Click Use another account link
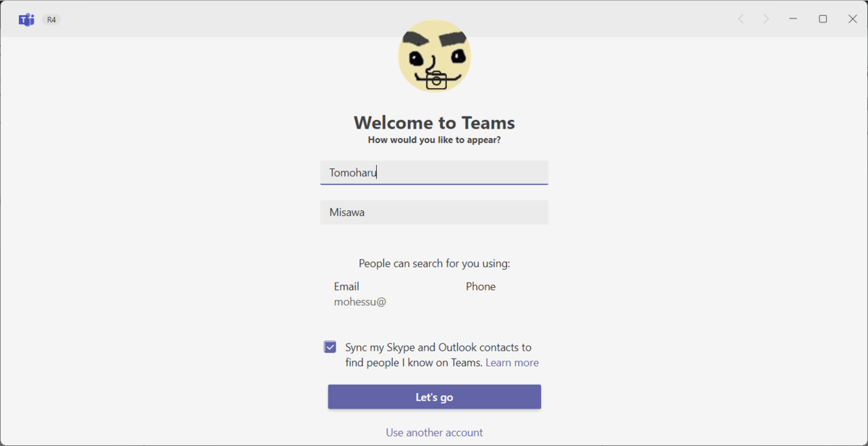868x446 pixels. click(434, 432)
